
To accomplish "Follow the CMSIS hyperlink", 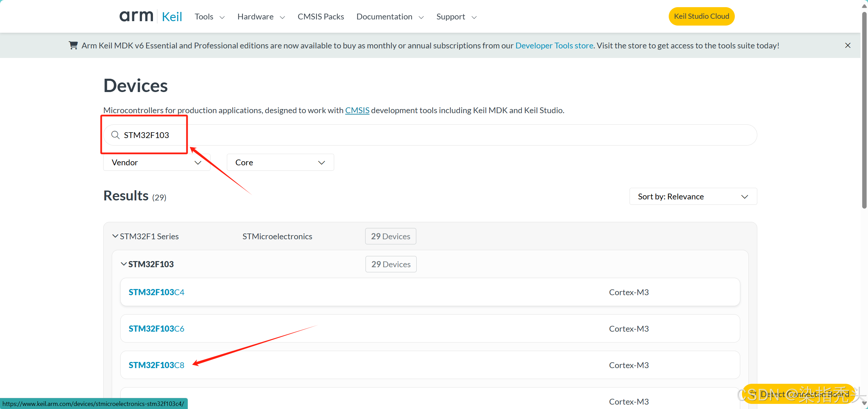I will 357,110.
